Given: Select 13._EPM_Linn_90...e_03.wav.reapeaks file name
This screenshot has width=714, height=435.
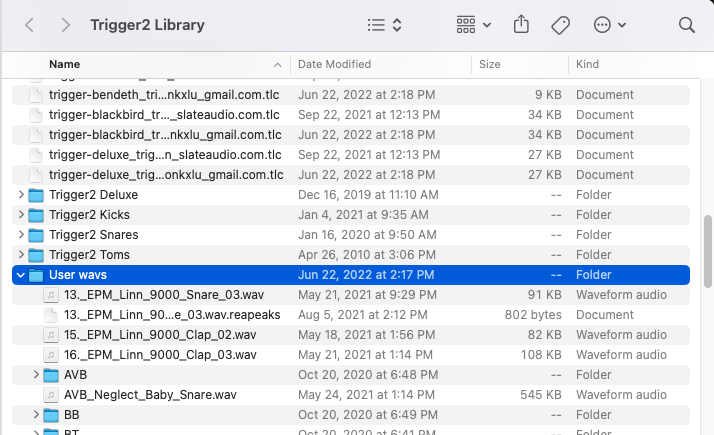Looking at the screenshot, I should pyautogui.click(x=172, y=315).
